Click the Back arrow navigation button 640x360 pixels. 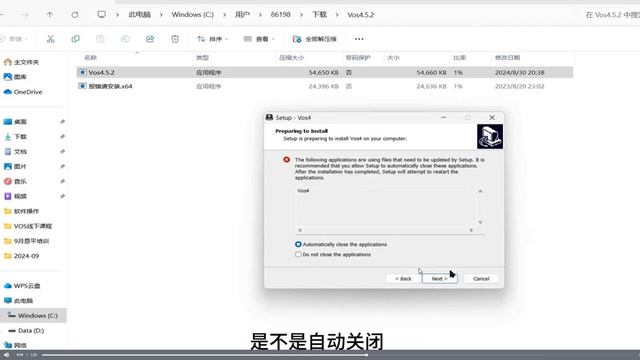[2, 15]
